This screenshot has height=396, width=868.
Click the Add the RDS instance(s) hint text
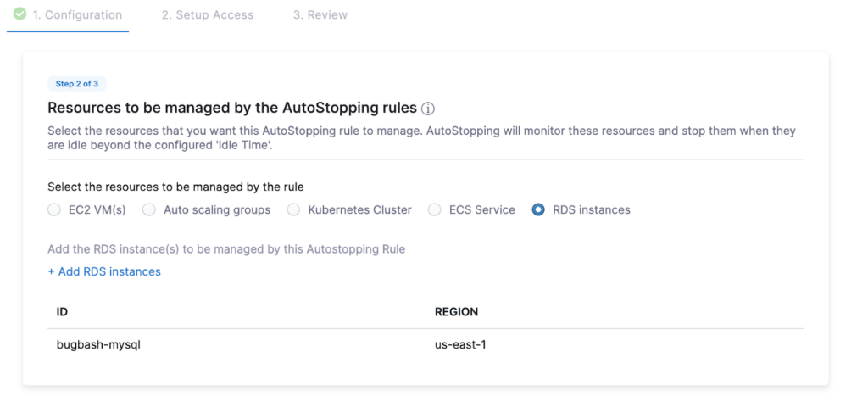[226, 249]
